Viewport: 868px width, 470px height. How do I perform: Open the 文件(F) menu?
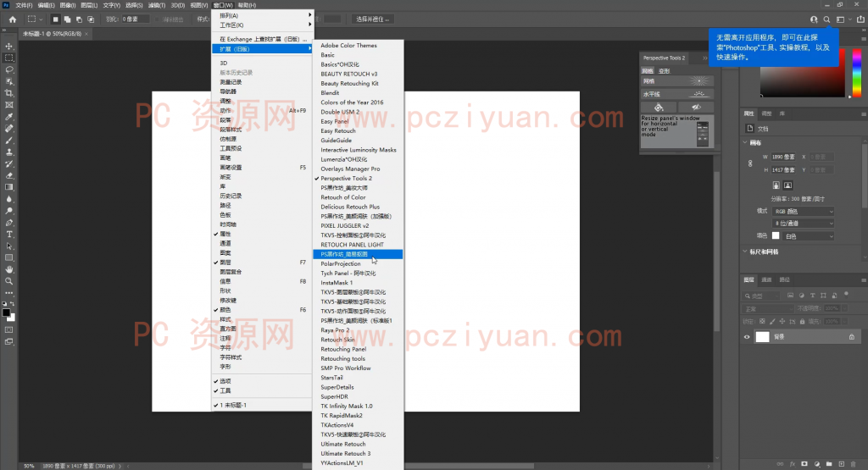point(24,5)
